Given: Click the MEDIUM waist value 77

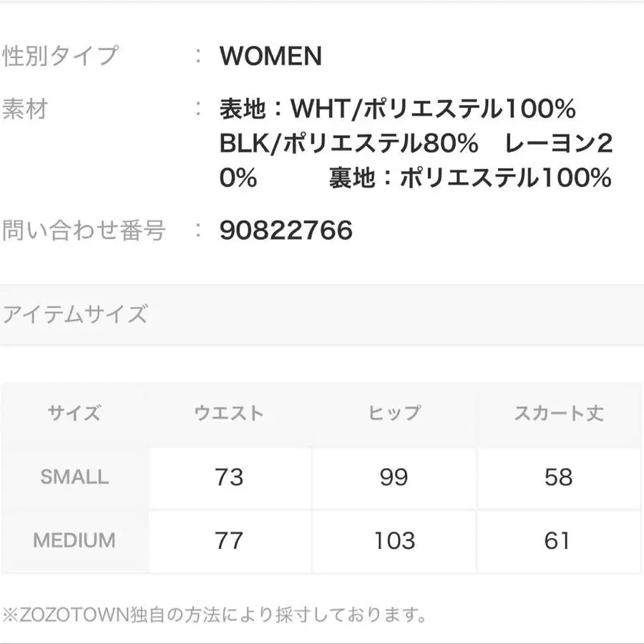Looking at the screenshot, I should [x=229, y=540].
